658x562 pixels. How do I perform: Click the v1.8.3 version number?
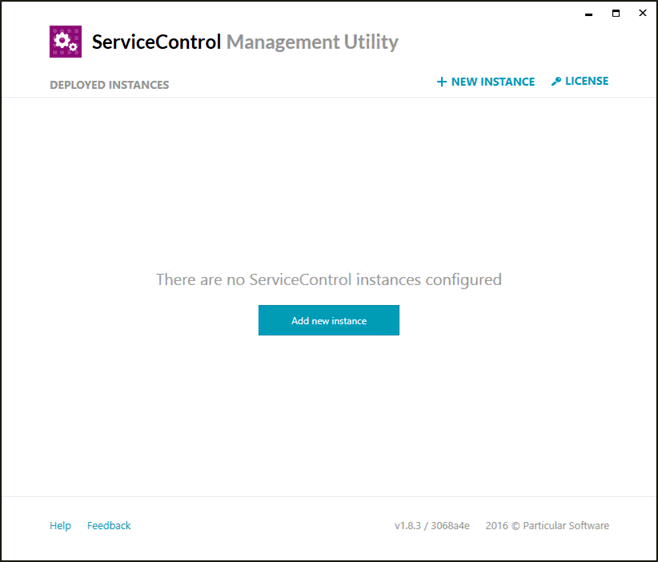tap(407, 525)
